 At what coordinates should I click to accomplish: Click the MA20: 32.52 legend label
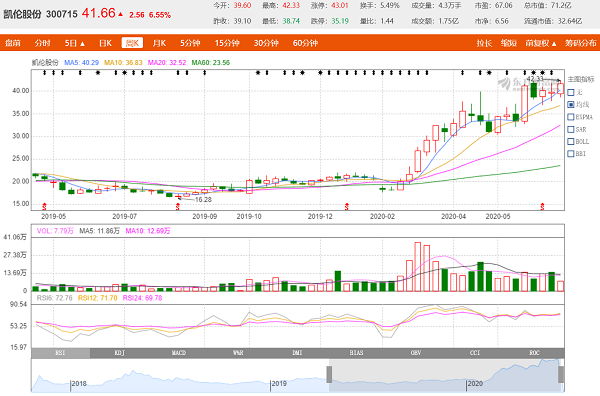click(x=167, y=62)
